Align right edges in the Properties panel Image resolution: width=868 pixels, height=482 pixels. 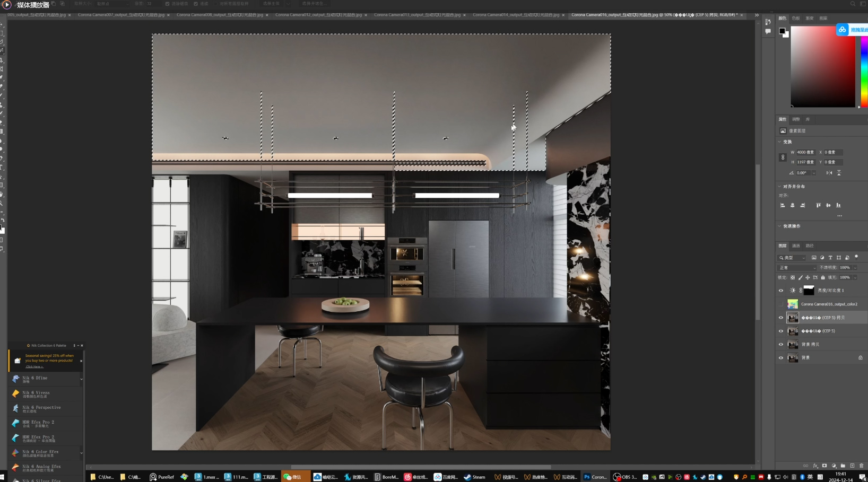[x=803, y=205]
